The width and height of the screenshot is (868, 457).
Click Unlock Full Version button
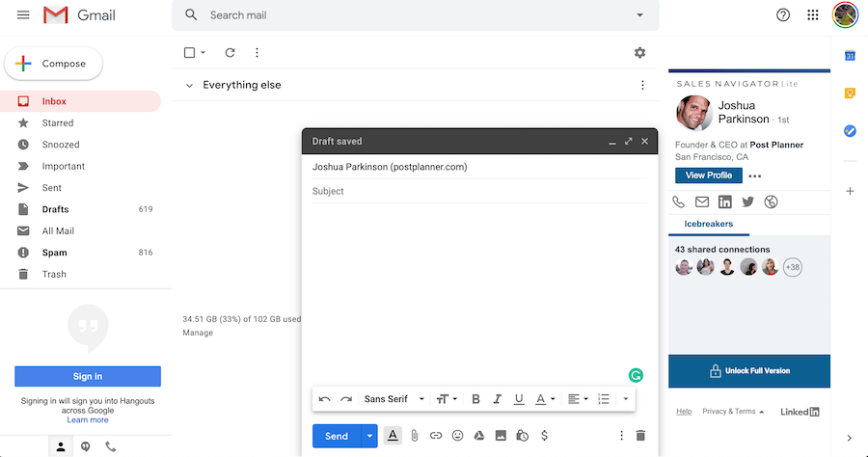[x=749, y=370]
